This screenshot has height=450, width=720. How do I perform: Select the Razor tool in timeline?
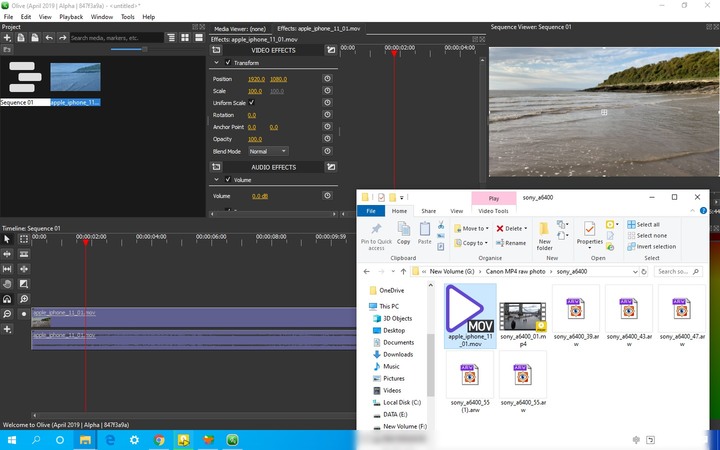(x=23, y=254)
